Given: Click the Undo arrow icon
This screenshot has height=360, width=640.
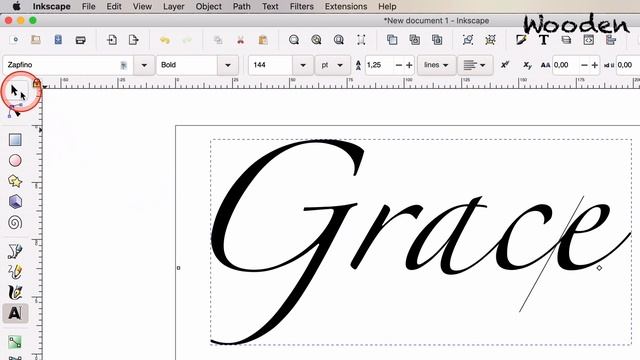Looking at the screenshot, I should (164, 40).
